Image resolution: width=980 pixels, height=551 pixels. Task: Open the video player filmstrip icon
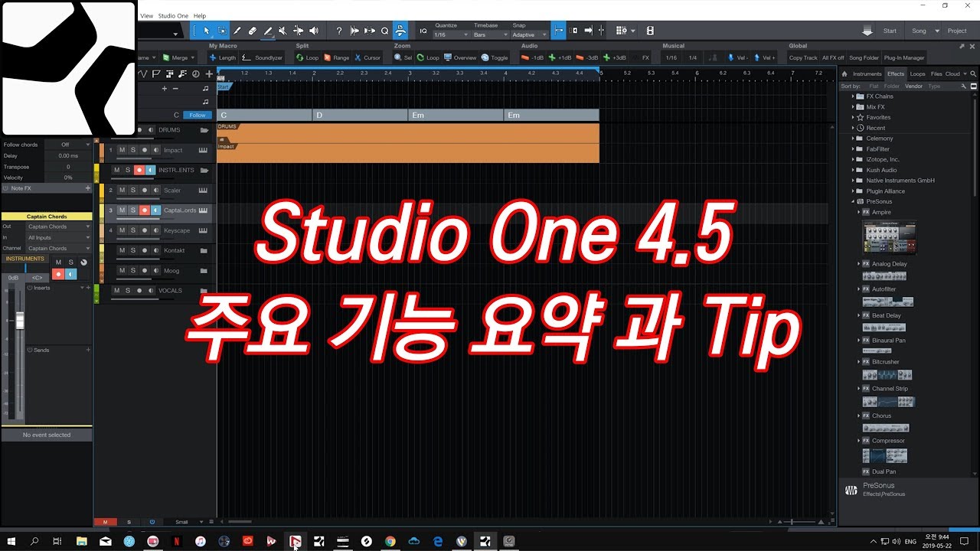tap(650, 31)
